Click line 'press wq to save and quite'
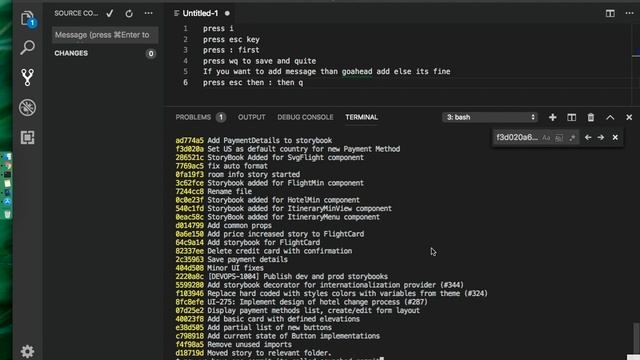 pyautogui.click(x=259, y=61)
